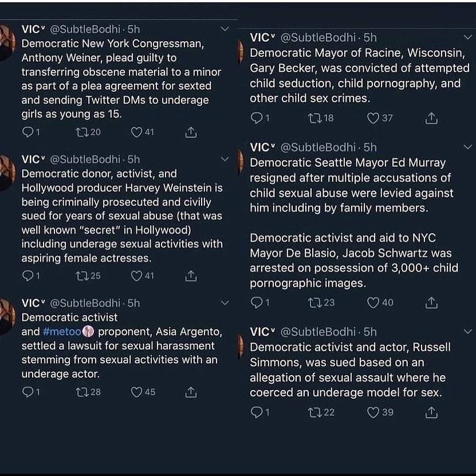
Task: Open the chevron menu on Anthony Weiner tweet
Action: [225, 28]
